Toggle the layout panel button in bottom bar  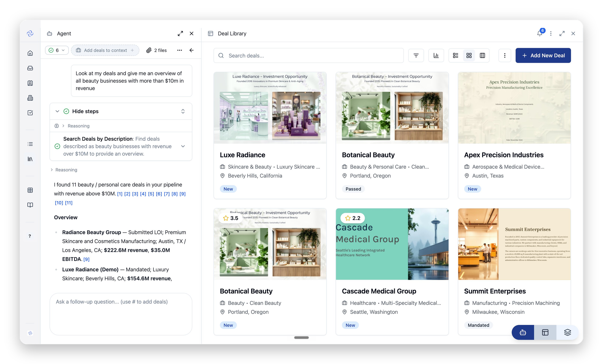click(545, 332)
